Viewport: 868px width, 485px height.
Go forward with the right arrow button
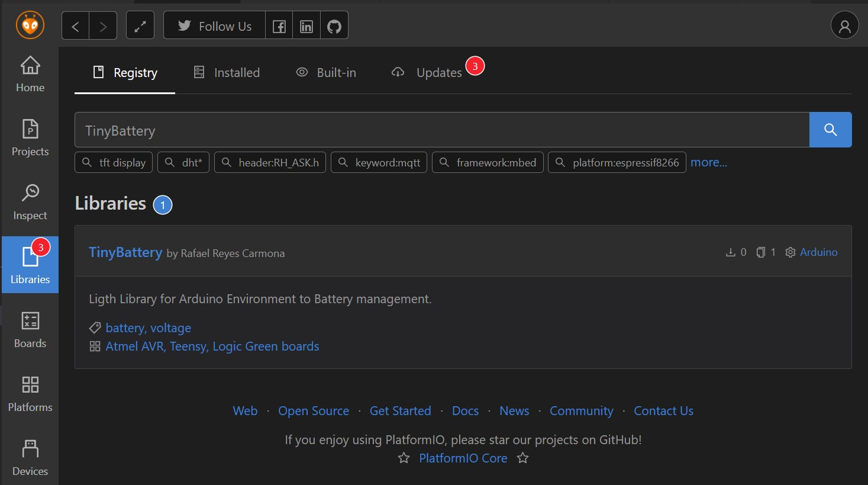(x=103, y=26)
